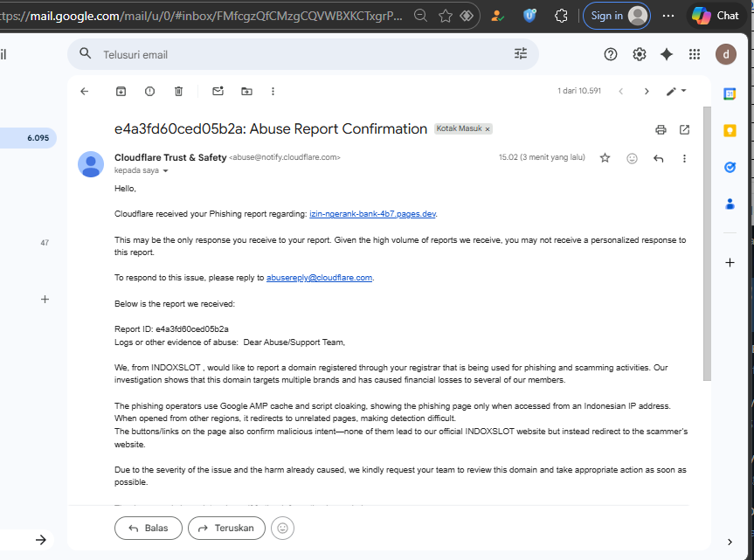The width and height of the screenshot is (754, 560).
Task: Click label count 47 in sidebar
Action: pos(45,243)
